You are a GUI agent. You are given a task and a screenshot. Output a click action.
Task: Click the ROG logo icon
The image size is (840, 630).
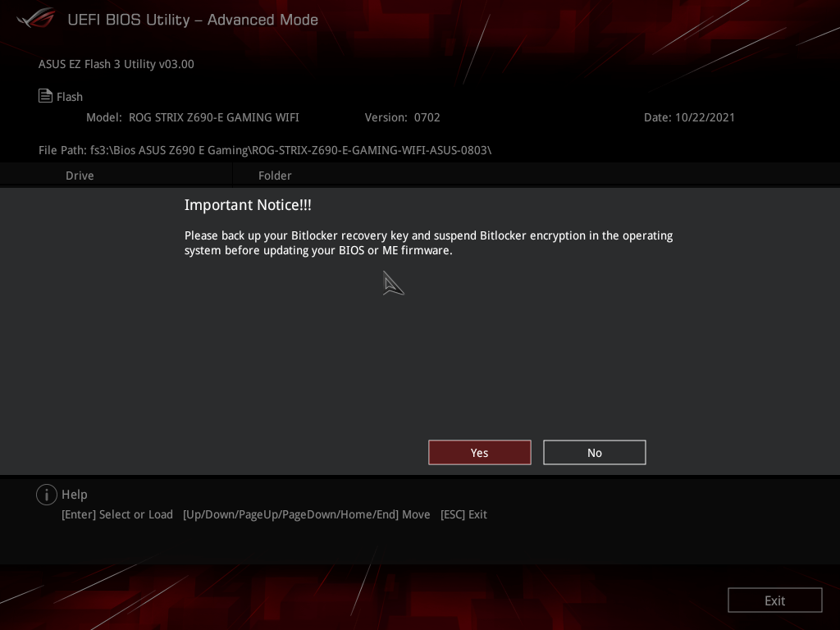(36, 18)
